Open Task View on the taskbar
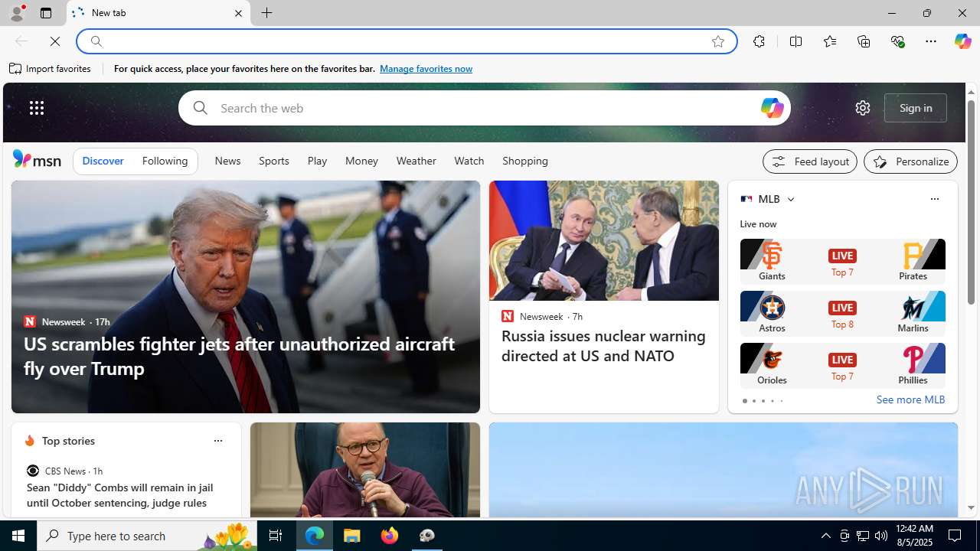Screen dimensions: 980x551 click(x=276, y=536)
